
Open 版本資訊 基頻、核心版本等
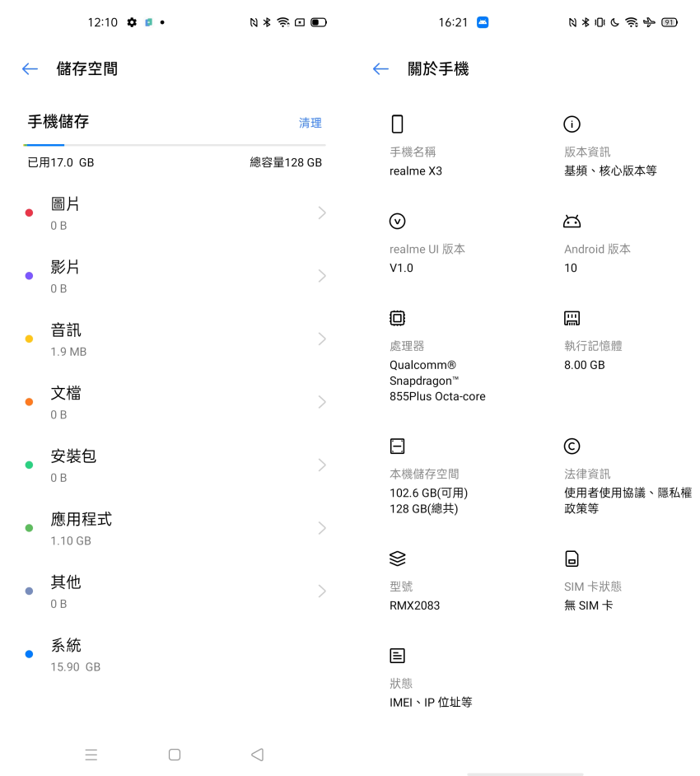610,161
